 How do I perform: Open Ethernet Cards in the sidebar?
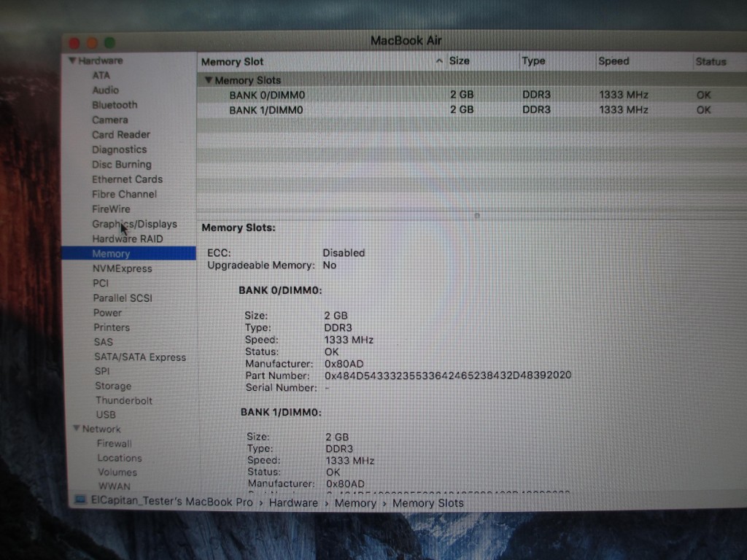[127, 179]
